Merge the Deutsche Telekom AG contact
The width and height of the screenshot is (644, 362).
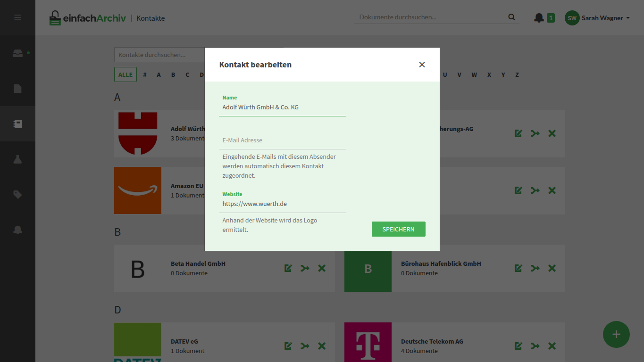535,346
